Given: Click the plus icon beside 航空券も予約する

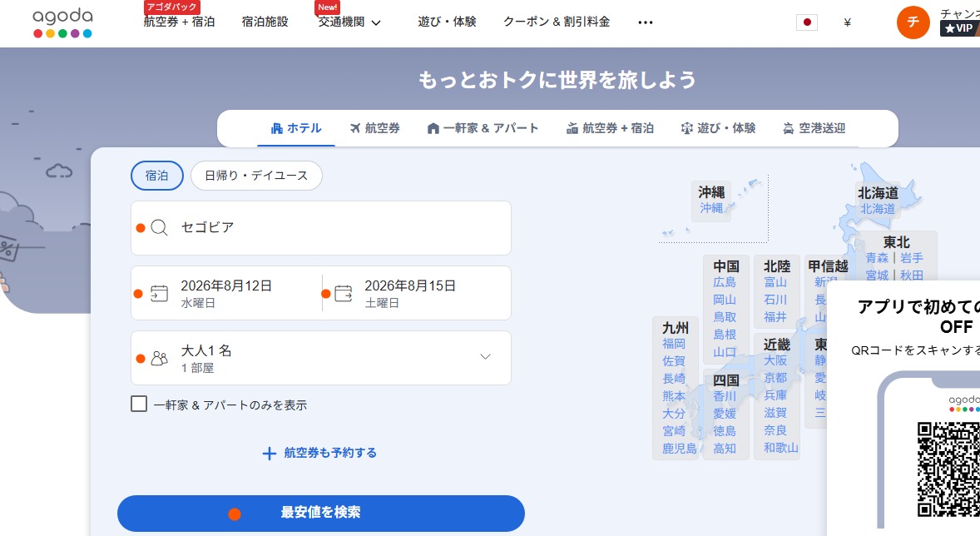Looking at the screenshot, I should point(269,454).
